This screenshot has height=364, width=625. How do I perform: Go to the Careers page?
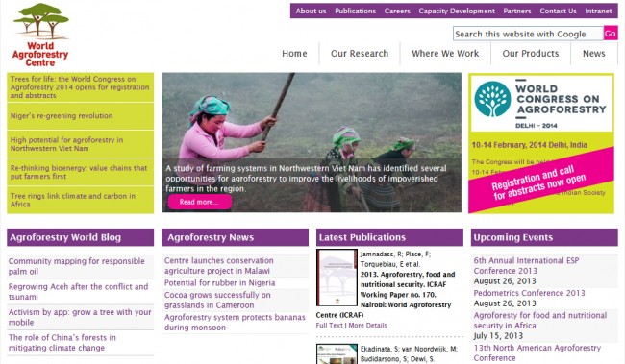[397, 11]
